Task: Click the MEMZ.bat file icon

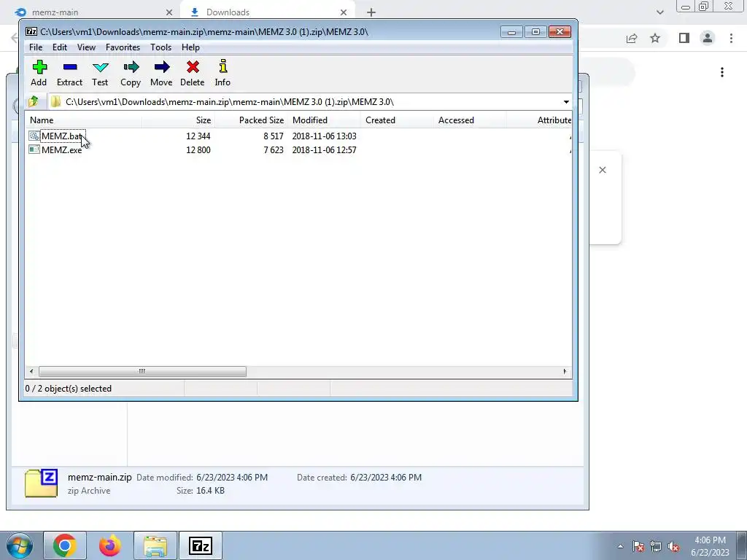Action: 34,136
